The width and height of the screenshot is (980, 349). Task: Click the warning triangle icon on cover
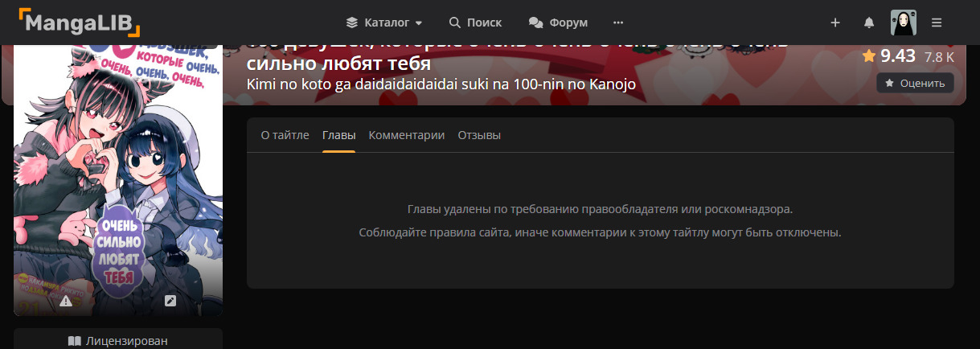pyautogui.click(x=66, y=301)
